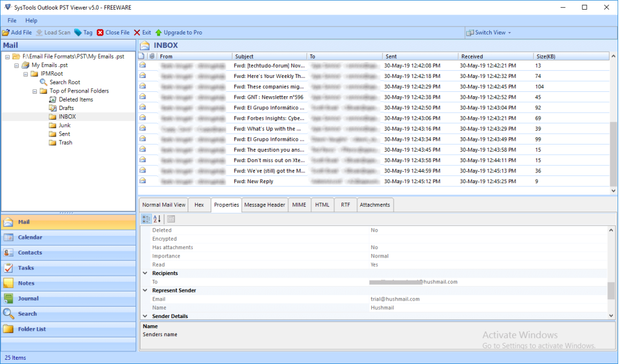Viewport: 620px width, 364px height.
Task: Open the Tasks navigation section
Action: point(68,268)
